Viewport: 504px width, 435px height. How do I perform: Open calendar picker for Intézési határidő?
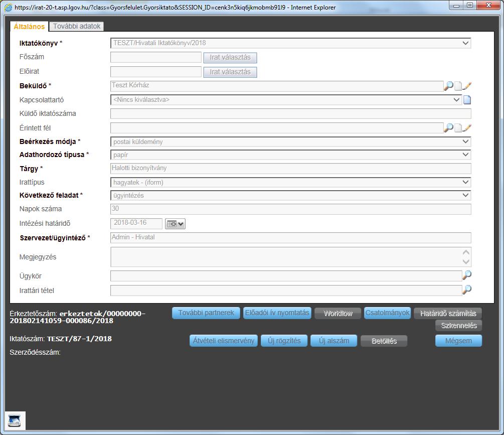click(175, 223)
